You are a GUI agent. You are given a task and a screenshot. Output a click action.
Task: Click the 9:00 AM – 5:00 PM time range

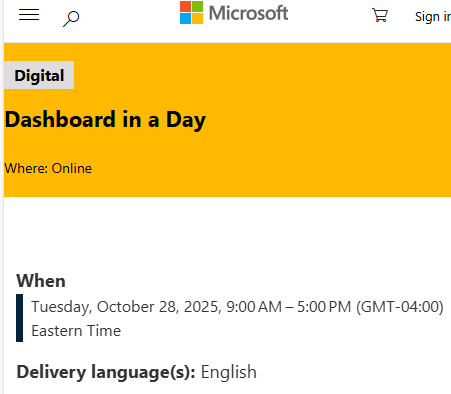(289, 307)
